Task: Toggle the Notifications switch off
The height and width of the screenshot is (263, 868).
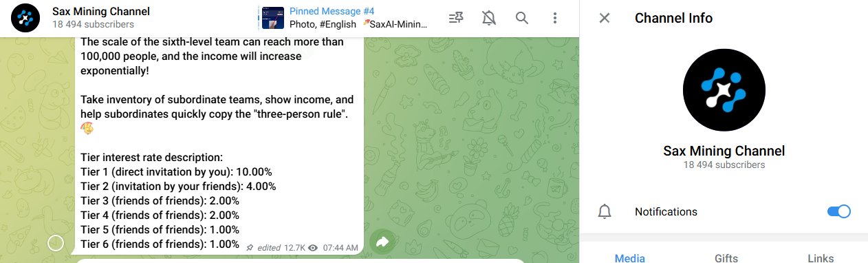Action: click(x=838, y=211)
